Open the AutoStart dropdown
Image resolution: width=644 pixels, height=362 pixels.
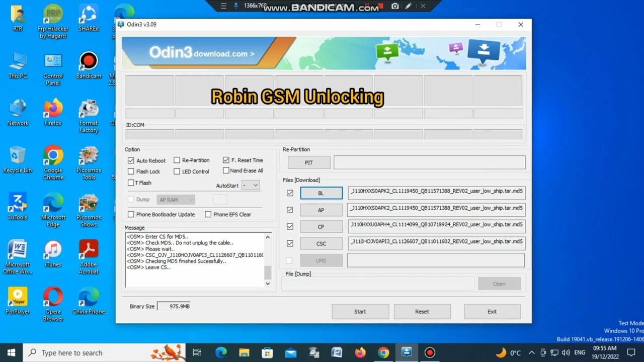coord(251,185)
